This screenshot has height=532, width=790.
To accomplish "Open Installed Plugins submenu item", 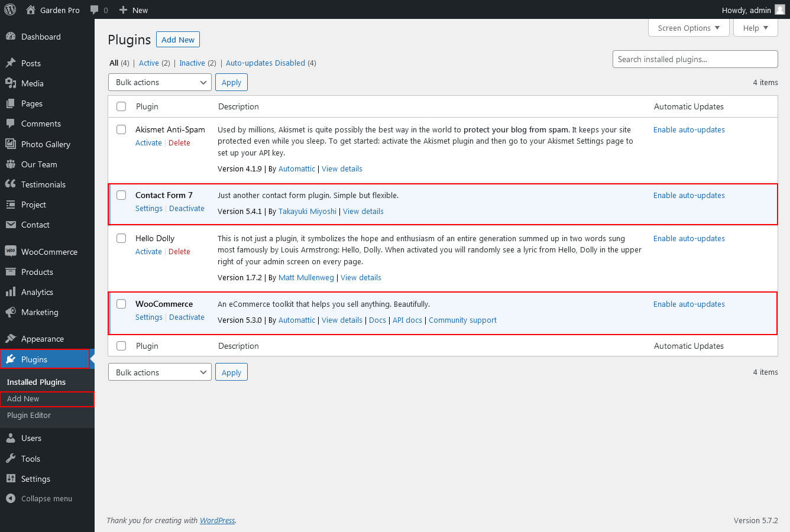I will (36, 382).
